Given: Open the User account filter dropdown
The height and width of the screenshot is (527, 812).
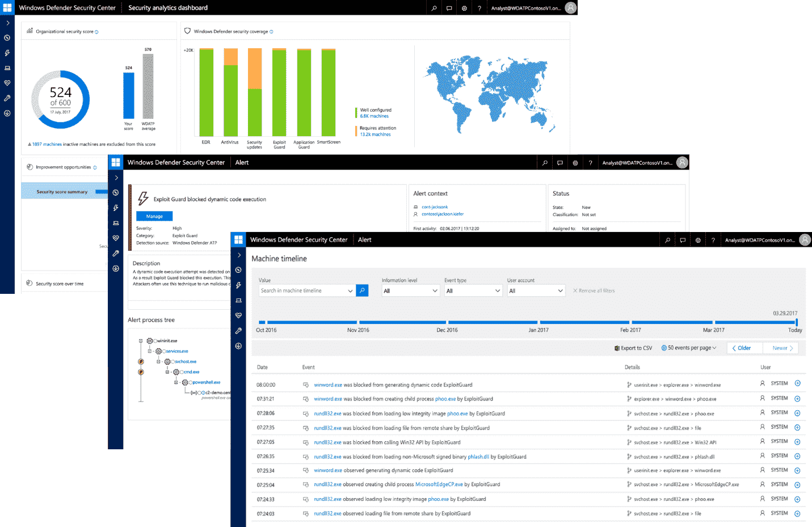Looking at the screenshot, I should [536, 291].
